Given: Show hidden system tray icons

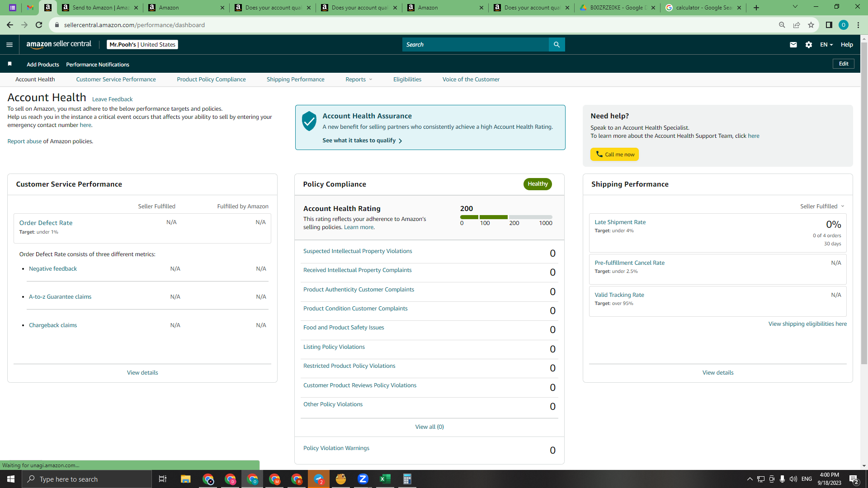Looking at the screenshot, I should point(750,479).
